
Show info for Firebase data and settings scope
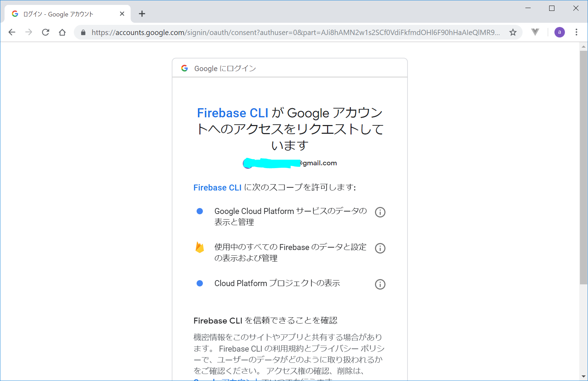click(x=380, y=248)
